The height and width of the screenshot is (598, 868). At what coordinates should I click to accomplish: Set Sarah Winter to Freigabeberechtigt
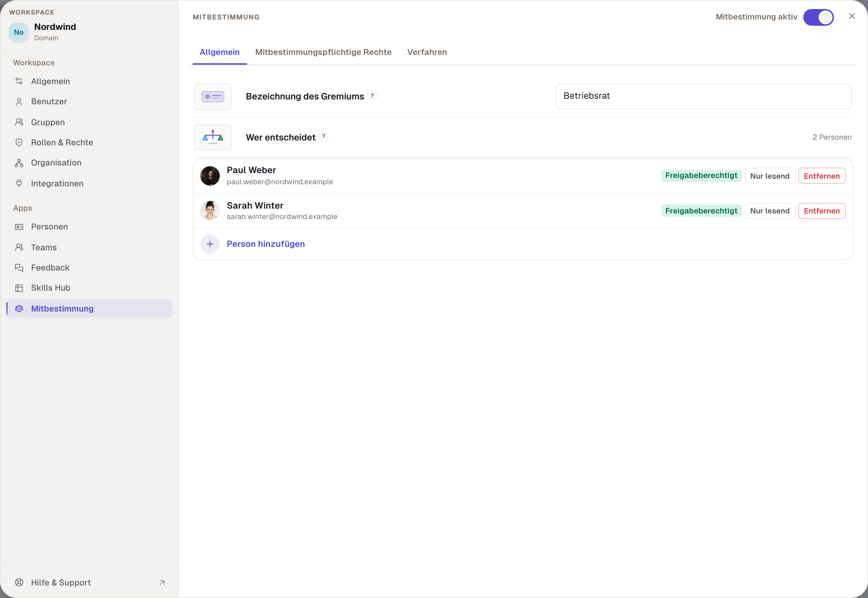701,211
